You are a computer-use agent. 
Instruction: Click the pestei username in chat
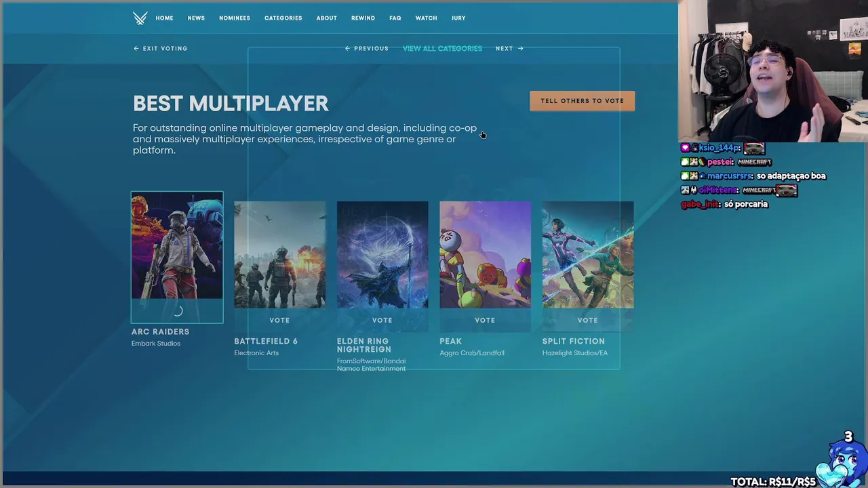(x=720, y=162)
